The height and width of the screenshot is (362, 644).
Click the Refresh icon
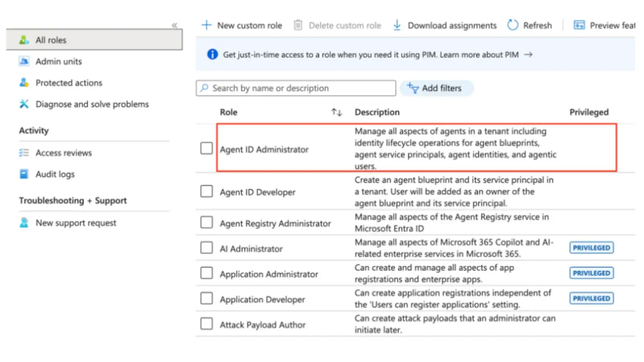pos(512,25)
